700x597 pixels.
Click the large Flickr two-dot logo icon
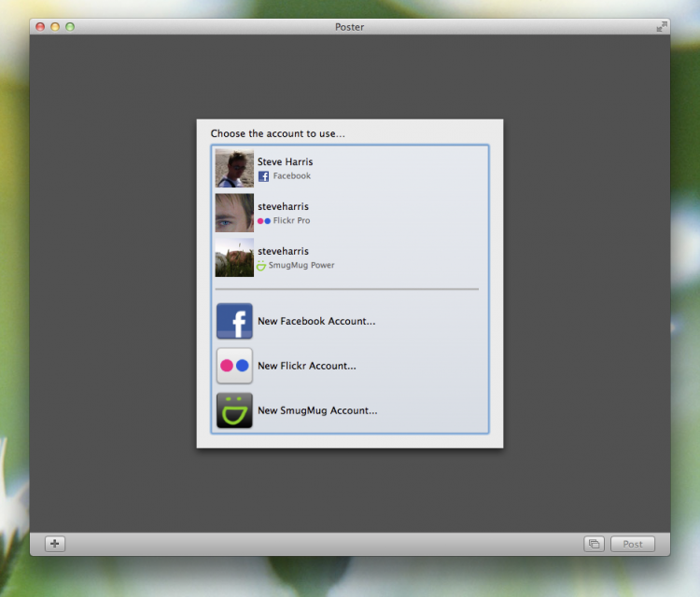(234, 366)
